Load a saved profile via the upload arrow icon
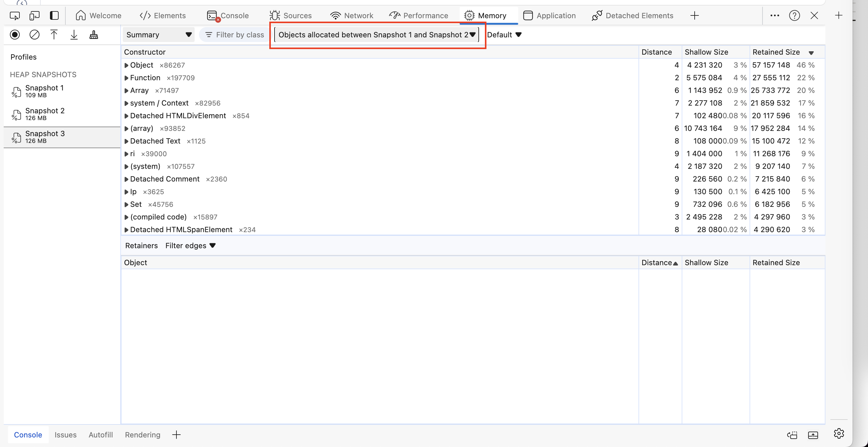The height and width of the screenshot is (447, 868). coord(54,34)
